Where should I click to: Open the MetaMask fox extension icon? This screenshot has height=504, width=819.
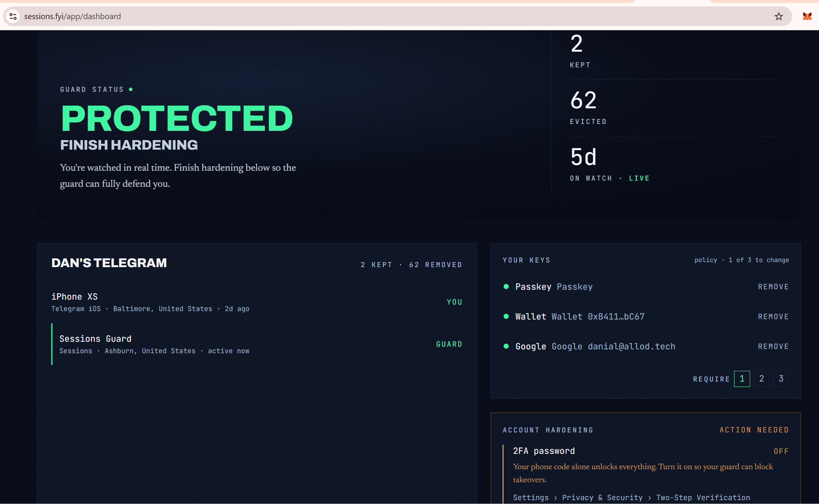(x=807, y=16)
